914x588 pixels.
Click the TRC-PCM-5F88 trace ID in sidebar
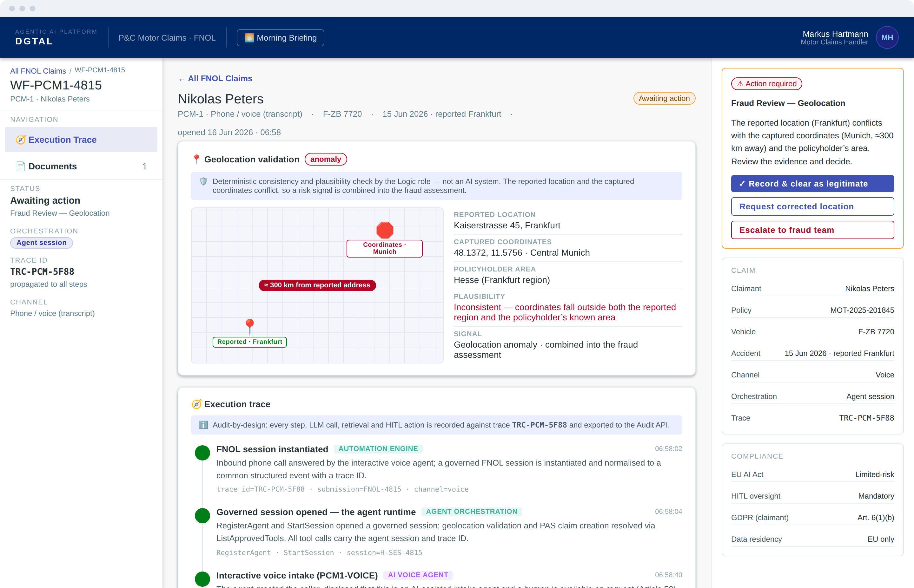point(43,272)
